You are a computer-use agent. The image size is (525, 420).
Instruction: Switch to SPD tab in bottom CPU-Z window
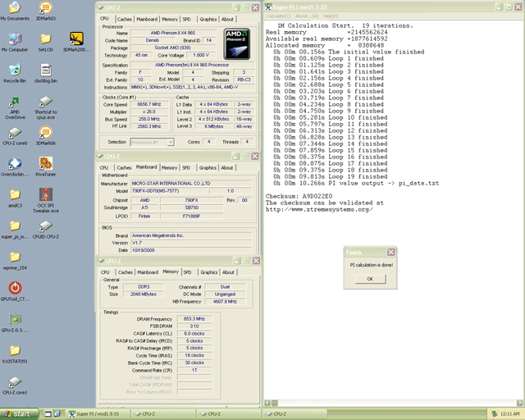coord(187,272)
